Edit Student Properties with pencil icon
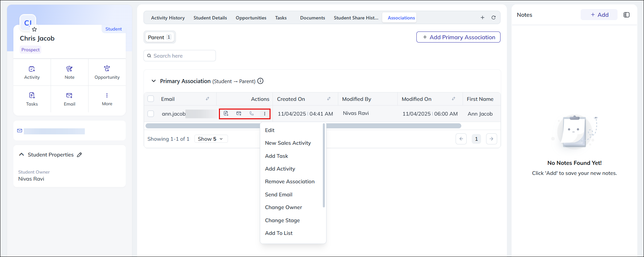Screen dimensions: 644x257 [x=79, y=155]
